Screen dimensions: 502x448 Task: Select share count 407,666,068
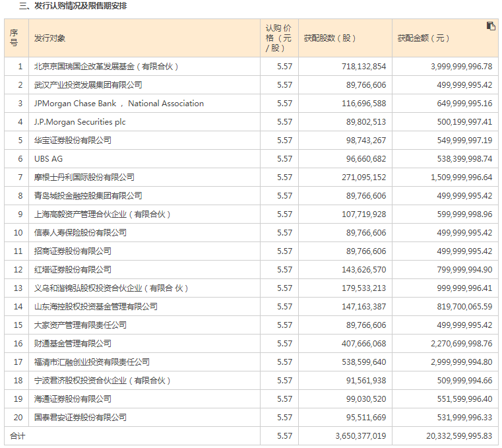(363, 344)
